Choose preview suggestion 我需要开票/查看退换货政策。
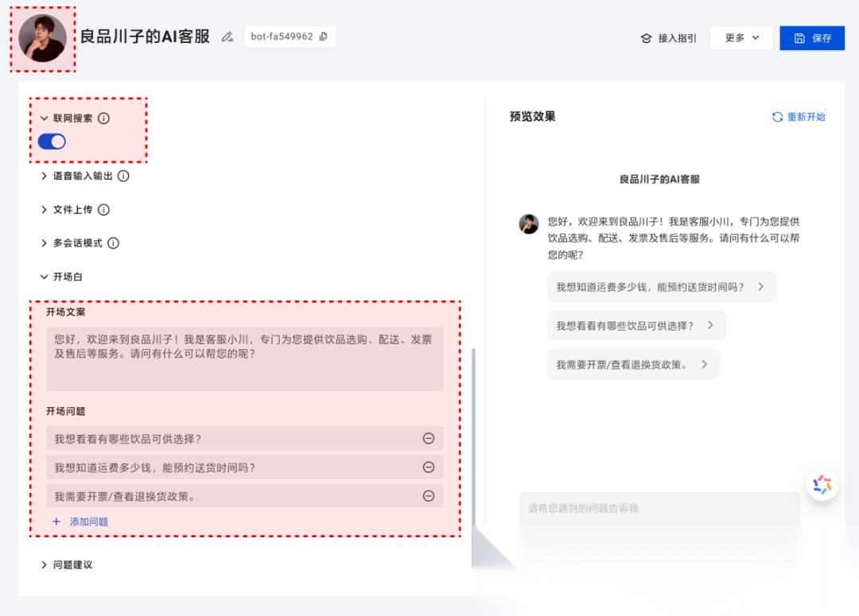The height and width of the screenshot is (616, 859). point(633,365)
